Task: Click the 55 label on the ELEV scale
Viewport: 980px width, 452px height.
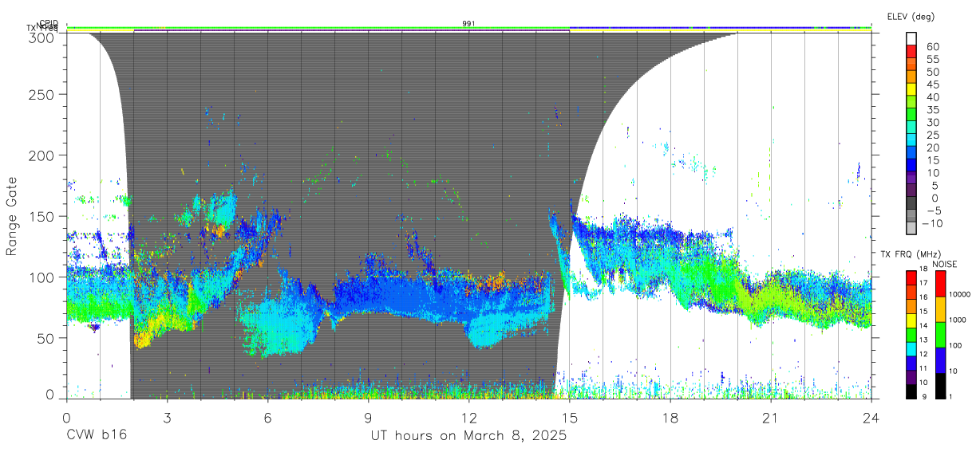Action: [933, 59]
